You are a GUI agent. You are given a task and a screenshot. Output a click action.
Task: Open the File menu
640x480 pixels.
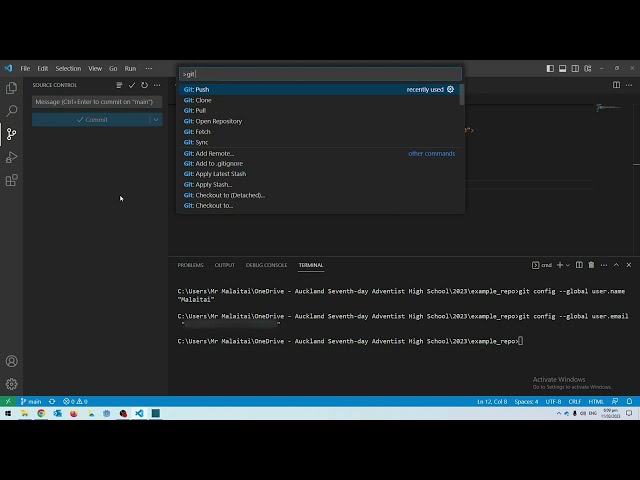(25, 69)
